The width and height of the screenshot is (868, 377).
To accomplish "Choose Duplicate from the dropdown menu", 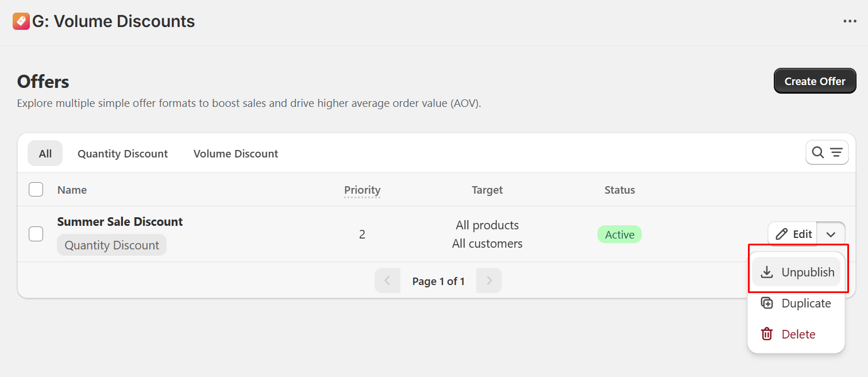I will tap(806, 303).
